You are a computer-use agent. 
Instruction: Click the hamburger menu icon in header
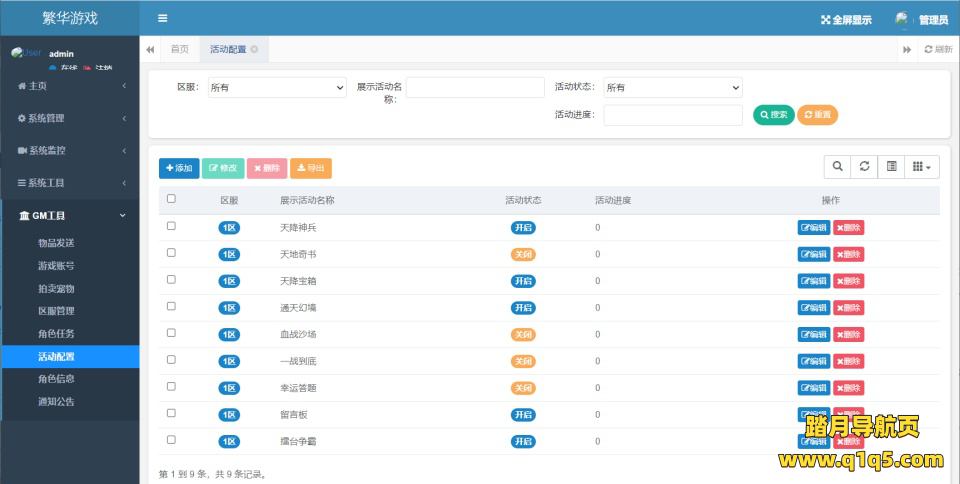162,18
